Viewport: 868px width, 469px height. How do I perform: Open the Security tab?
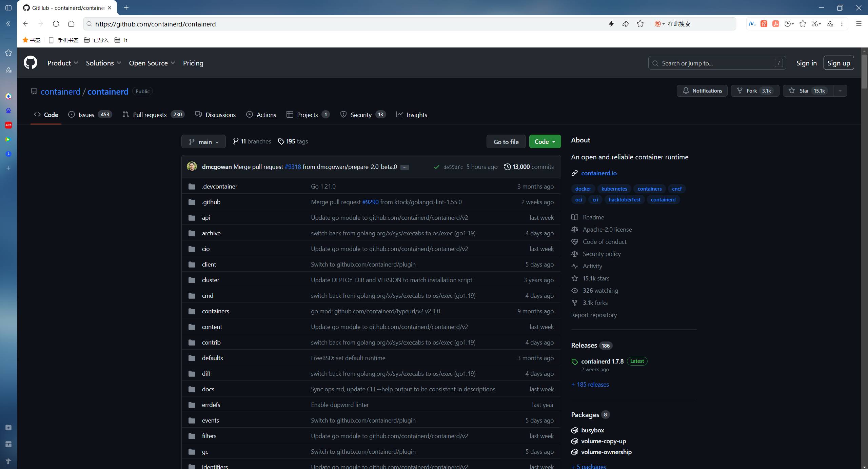(363, 115)
